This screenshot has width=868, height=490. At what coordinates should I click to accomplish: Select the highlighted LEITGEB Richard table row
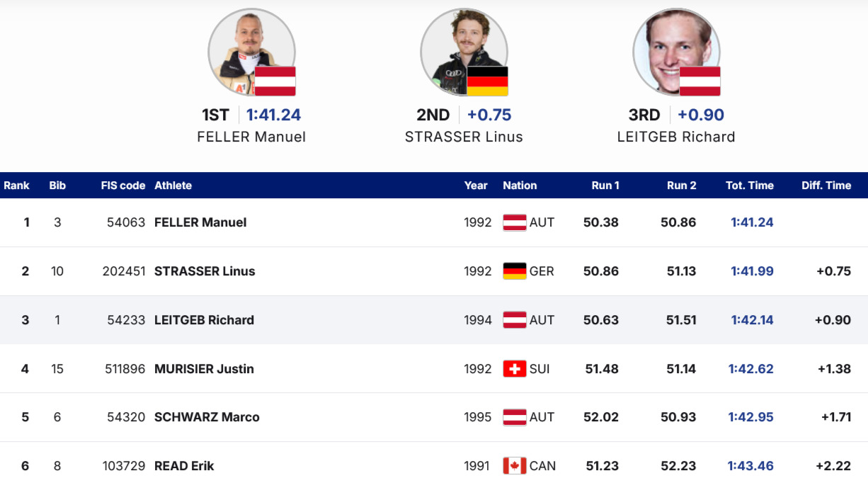click(x=434, y=320)
